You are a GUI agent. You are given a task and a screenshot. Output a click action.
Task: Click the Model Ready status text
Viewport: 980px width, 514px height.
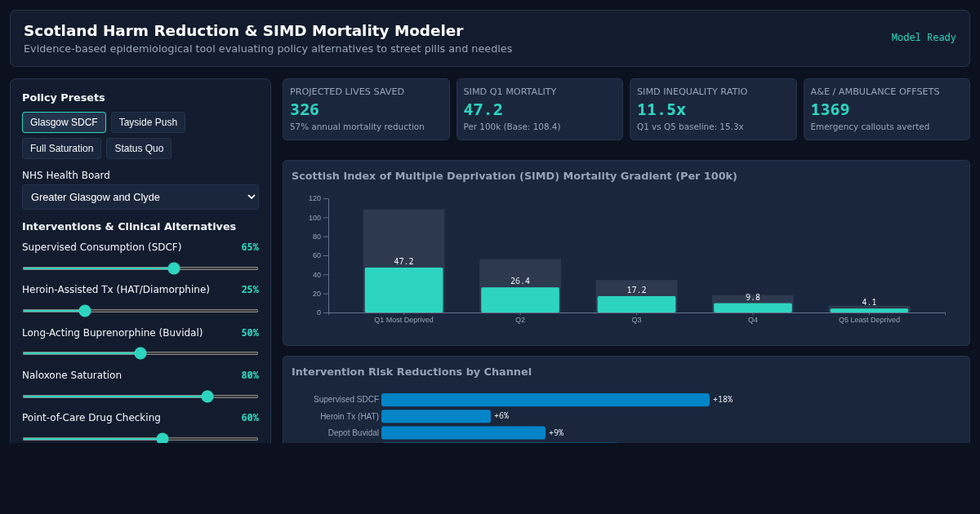coord(924,38)
